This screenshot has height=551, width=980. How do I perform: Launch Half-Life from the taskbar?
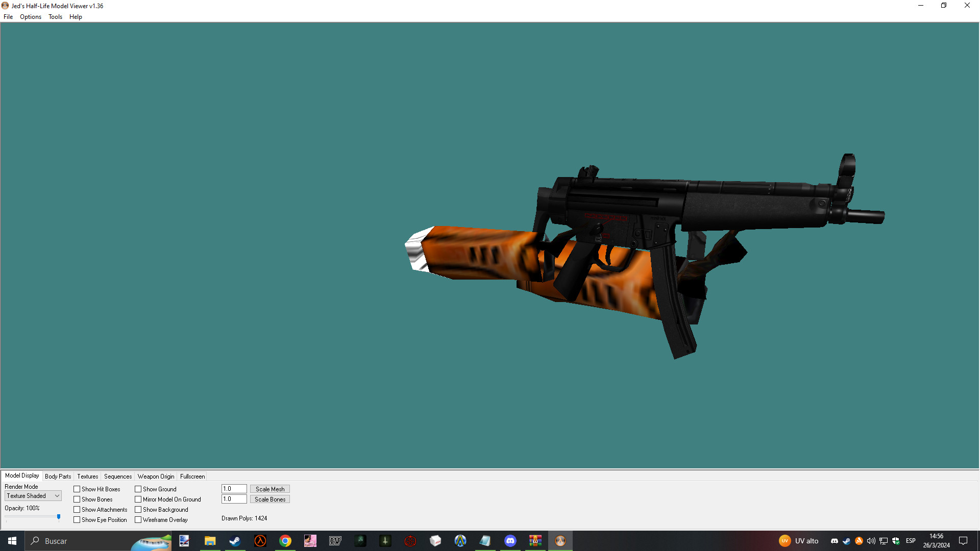coord(260,541)
